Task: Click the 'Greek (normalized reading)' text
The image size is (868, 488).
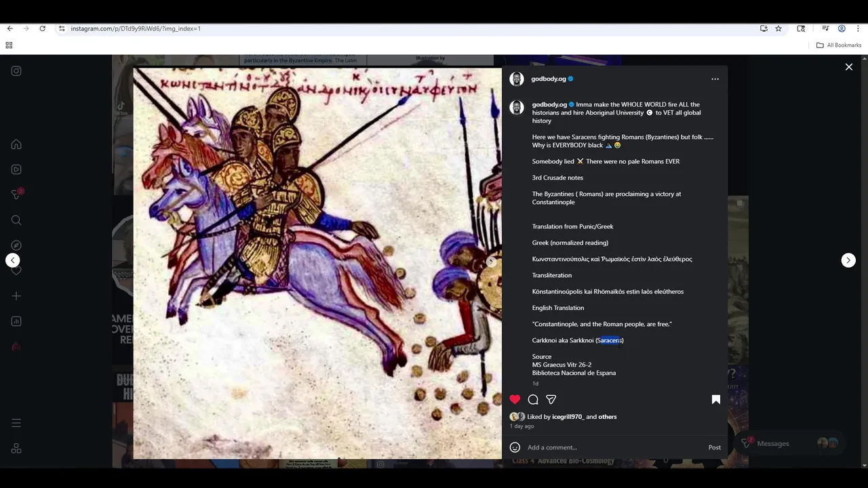Action: tap(570, 243)
